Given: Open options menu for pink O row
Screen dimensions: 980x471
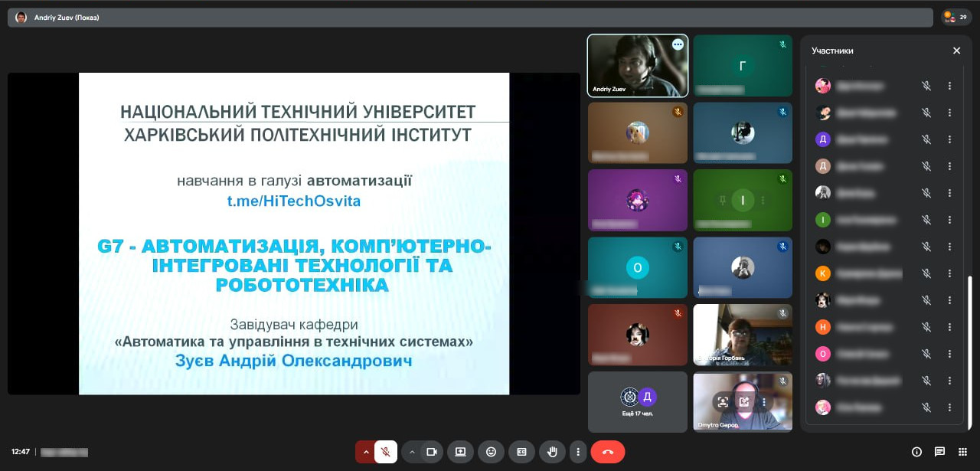Looking at the screenshot, I should (x=949, y=354).
